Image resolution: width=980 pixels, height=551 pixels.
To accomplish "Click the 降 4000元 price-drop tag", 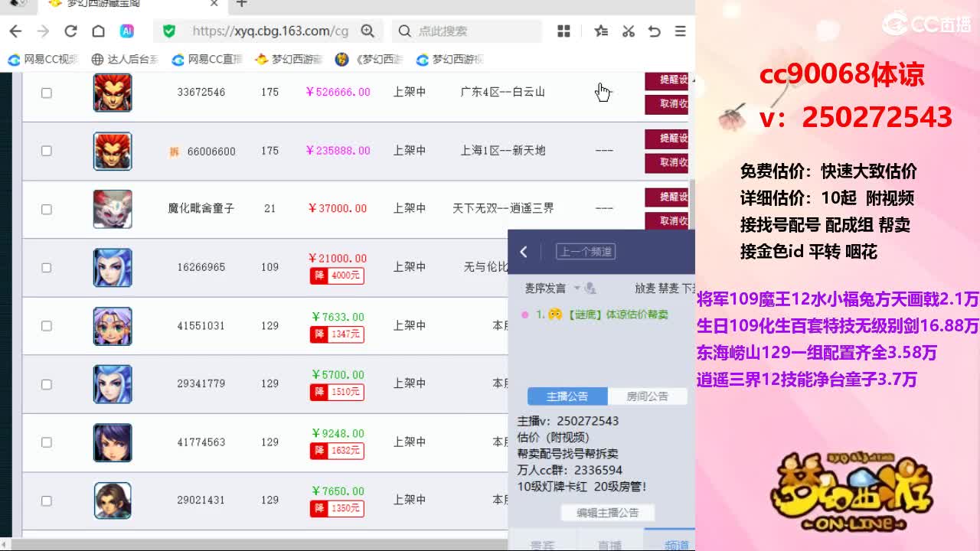I will click(x=336, y=275).
